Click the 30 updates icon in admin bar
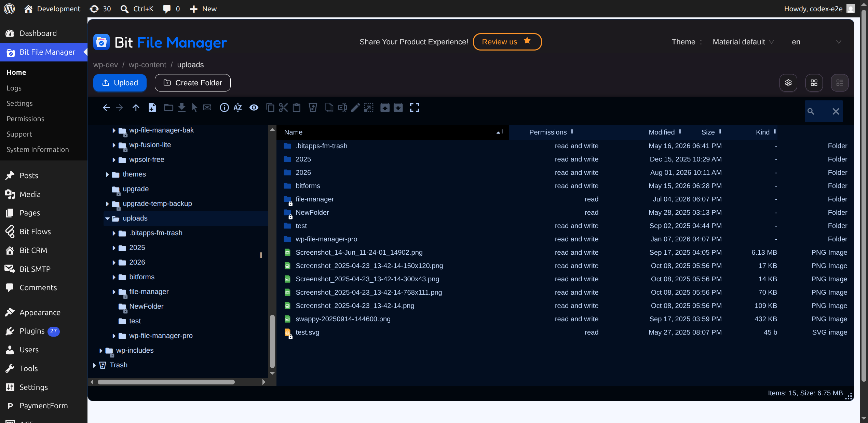 click(100, 9)
